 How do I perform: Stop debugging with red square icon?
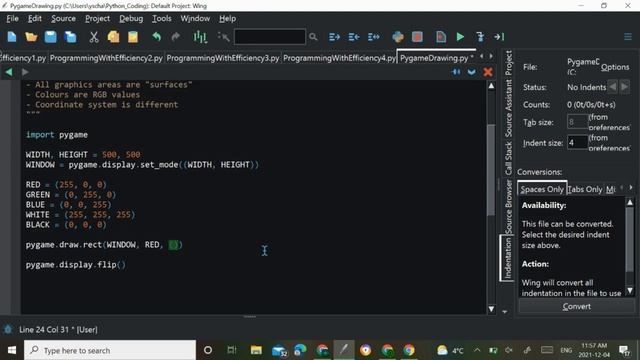(x=417, y=37)
